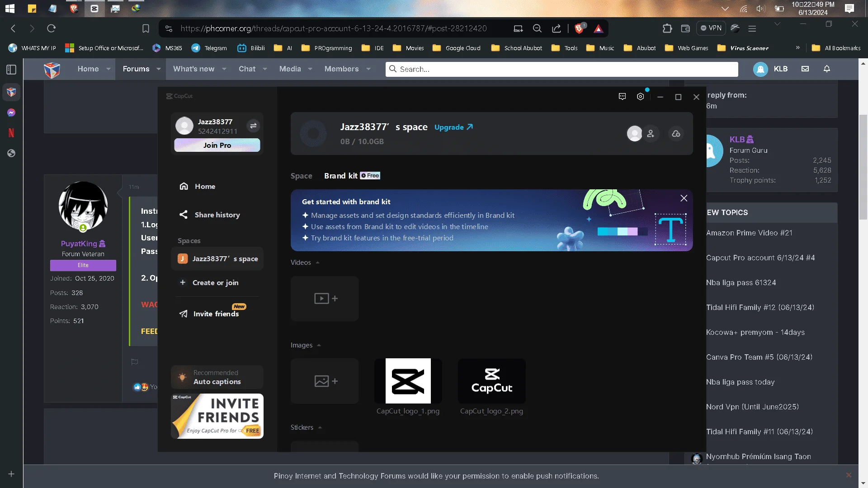Open the Telegram bookmark

coord(209,48)
